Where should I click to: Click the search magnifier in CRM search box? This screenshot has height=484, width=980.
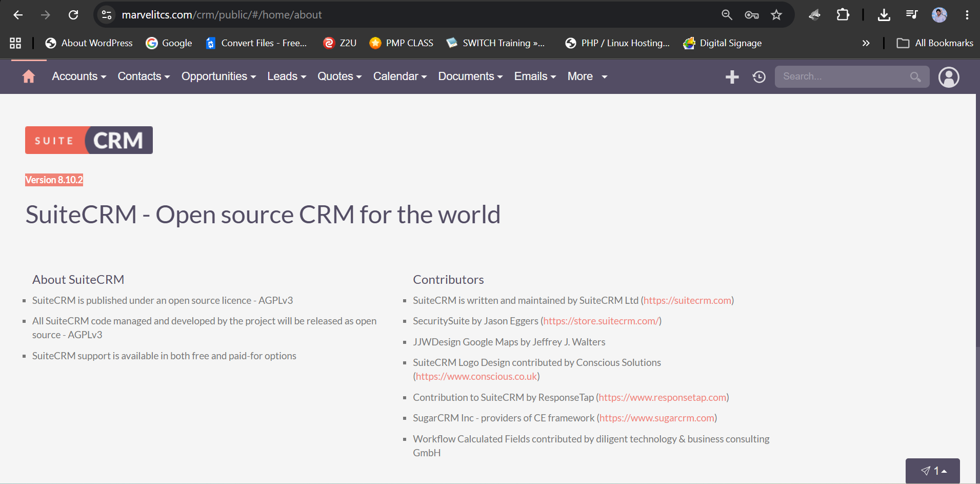pos(915,77)
